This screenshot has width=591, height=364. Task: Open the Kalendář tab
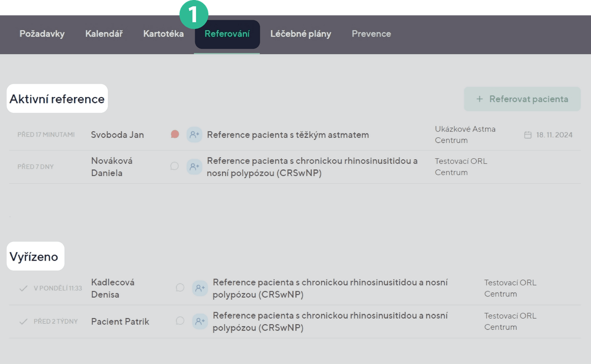pyautogui.click(x=104, y=34)
